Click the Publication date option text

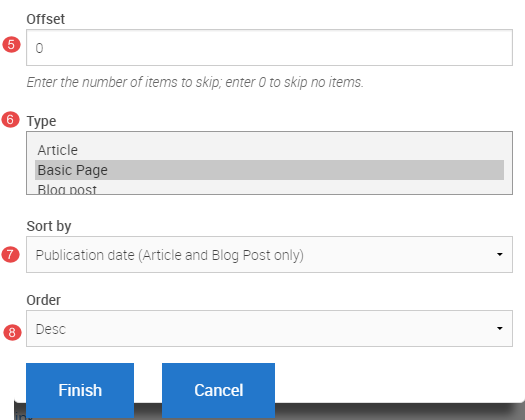point(170,255)
